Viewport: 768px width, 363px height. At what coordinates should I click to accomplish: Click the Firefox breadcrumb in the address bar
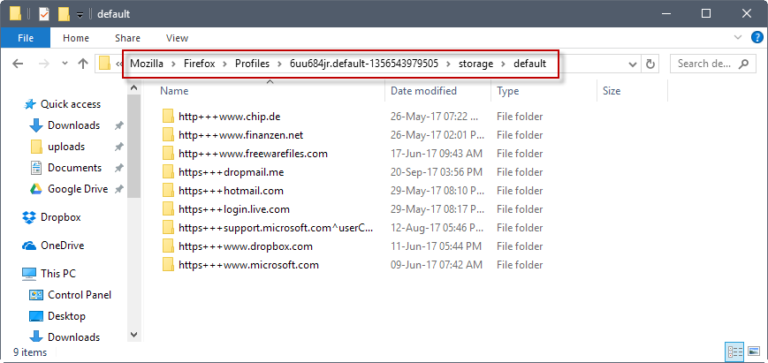(199, 64)
